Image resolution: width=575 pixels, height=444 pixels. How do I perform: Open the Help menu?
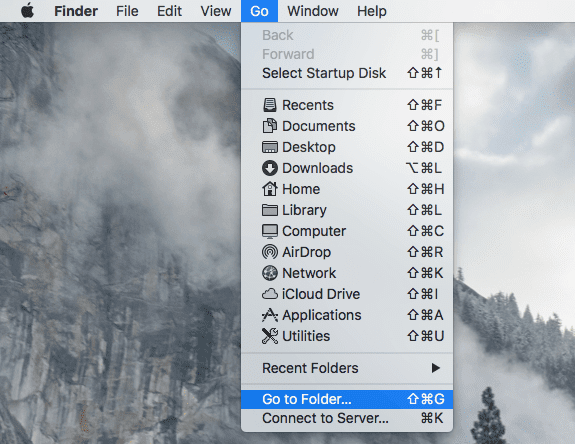(372, 11)
